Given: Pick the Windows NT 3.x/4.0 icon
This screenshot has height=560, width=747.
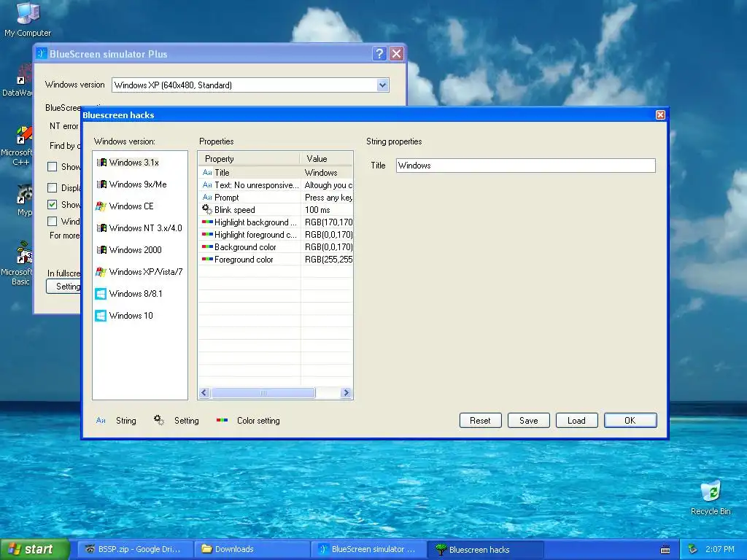Looking at the screenshot, I should (101, 228).
